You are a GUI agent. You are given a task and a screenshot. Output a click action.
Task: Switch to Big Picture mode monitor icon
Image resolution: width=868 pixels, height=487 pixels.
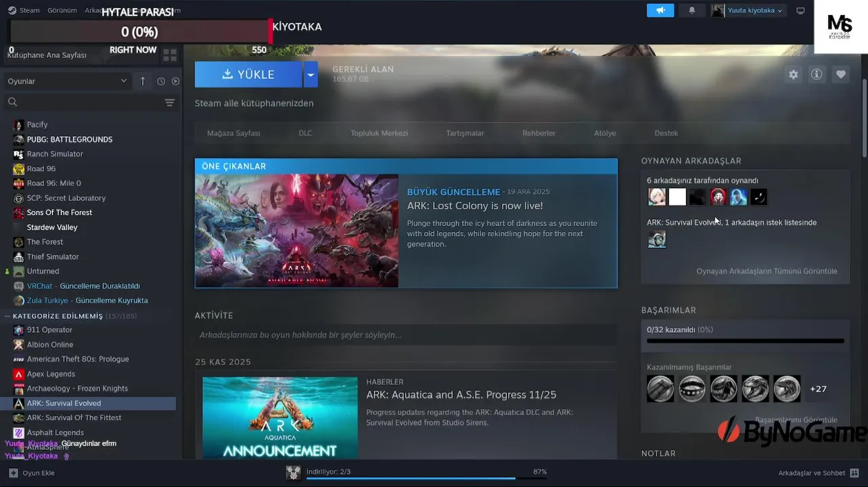click(800, 10)
